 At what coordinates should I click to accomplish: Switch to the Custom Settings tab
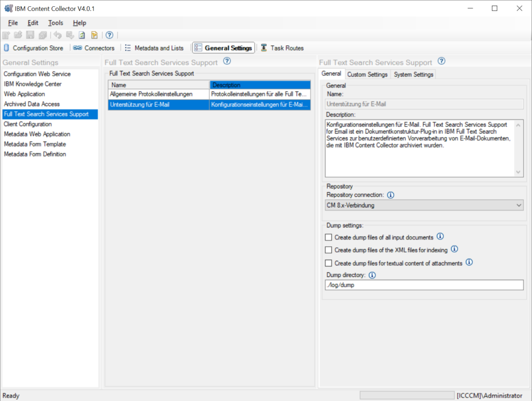tap(367, 74)
